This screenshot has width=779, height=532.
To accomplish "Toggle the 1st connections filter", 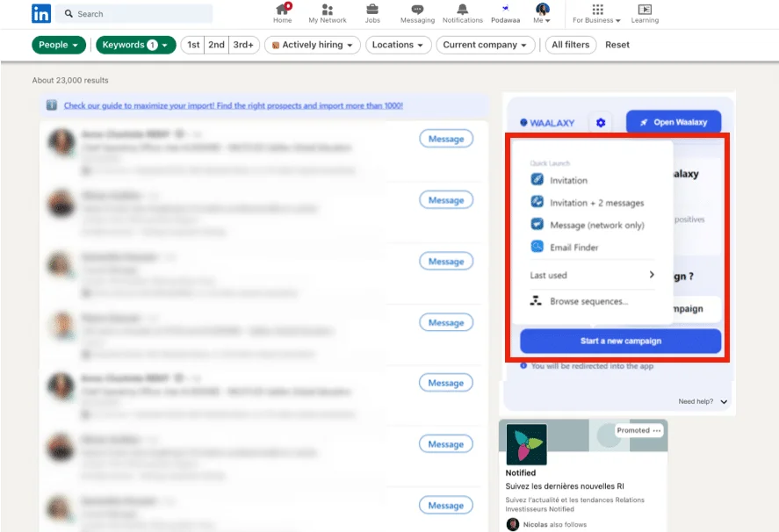I will pyautogui.click(x=193, y=45).
